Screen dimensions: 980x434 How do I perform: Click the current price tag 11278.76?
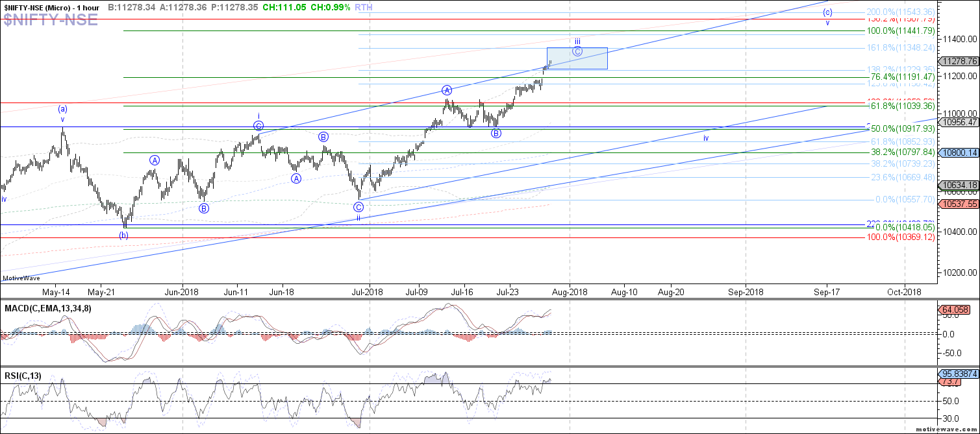tap(958, 62)
